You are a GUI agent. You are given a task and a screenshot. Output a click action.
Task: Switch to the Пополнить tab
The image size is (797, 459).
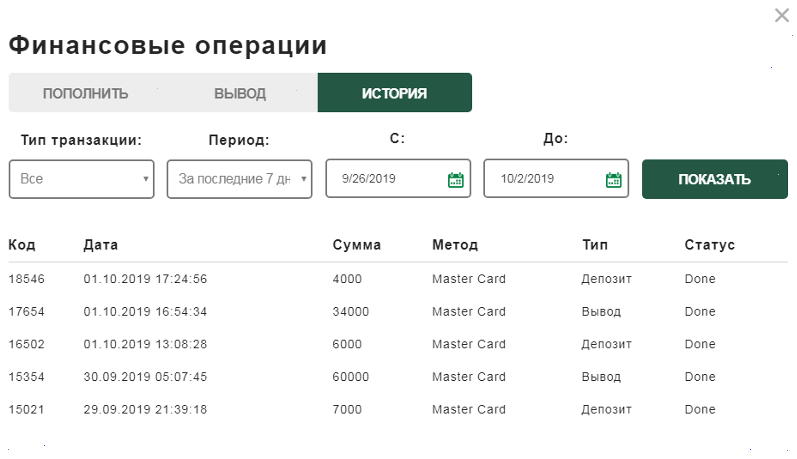click(85, 93)
